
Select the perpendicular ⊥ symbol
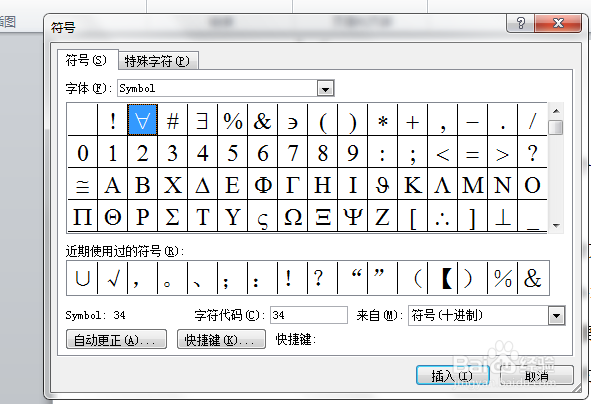(502, 216)
